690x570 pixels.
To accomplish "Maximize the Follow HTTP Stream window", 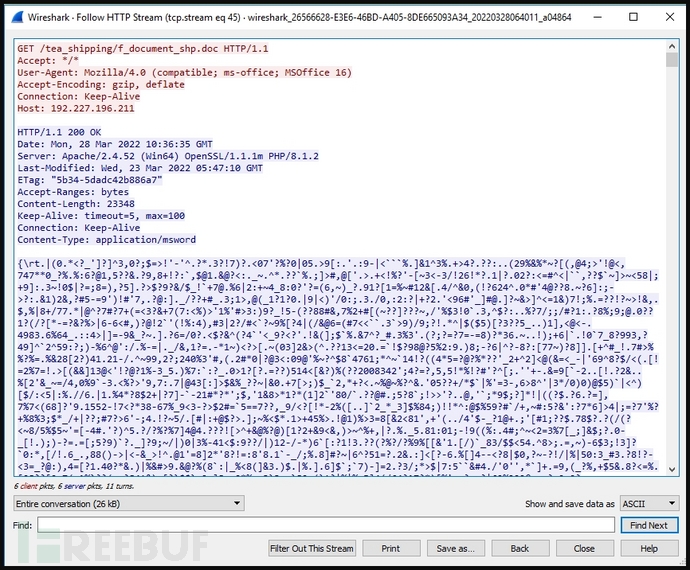I will pos(631,17).
